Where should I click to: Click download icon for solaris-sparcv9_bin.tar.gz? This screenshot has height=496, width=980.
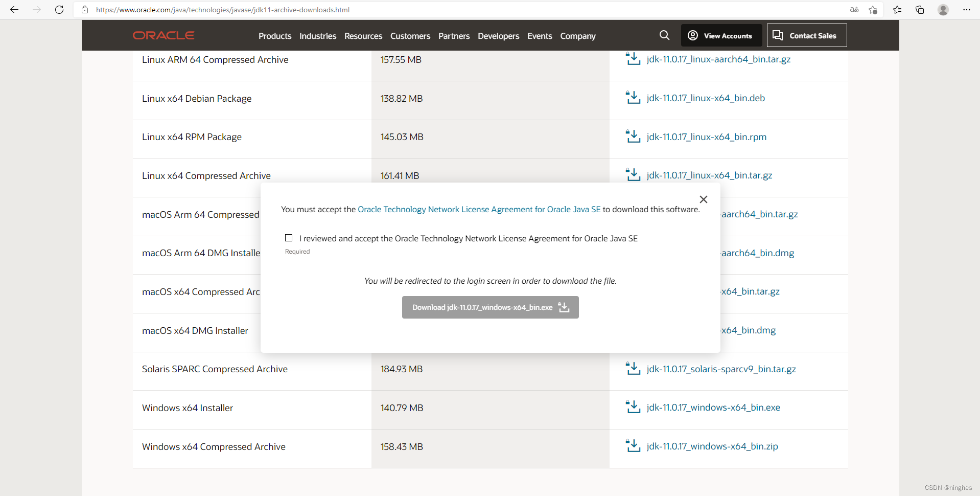(x=633, y=368)
